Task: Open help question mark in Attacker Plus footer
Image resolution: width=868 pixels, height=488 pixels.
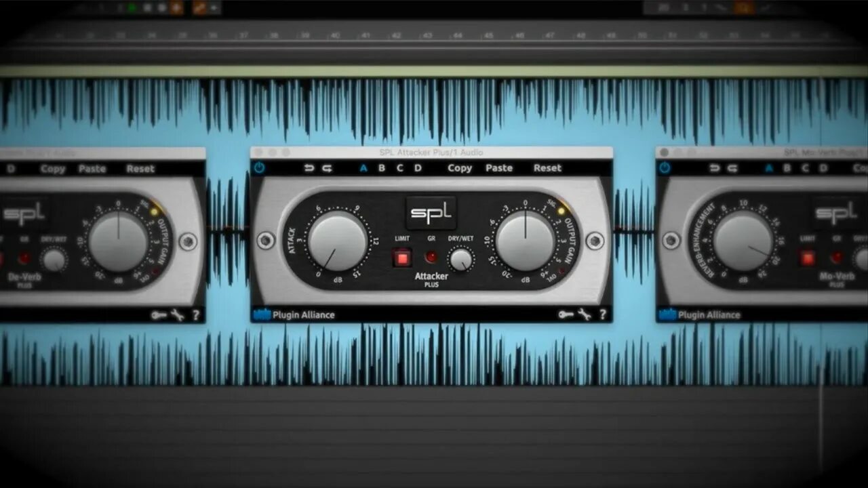Action: 602,314
